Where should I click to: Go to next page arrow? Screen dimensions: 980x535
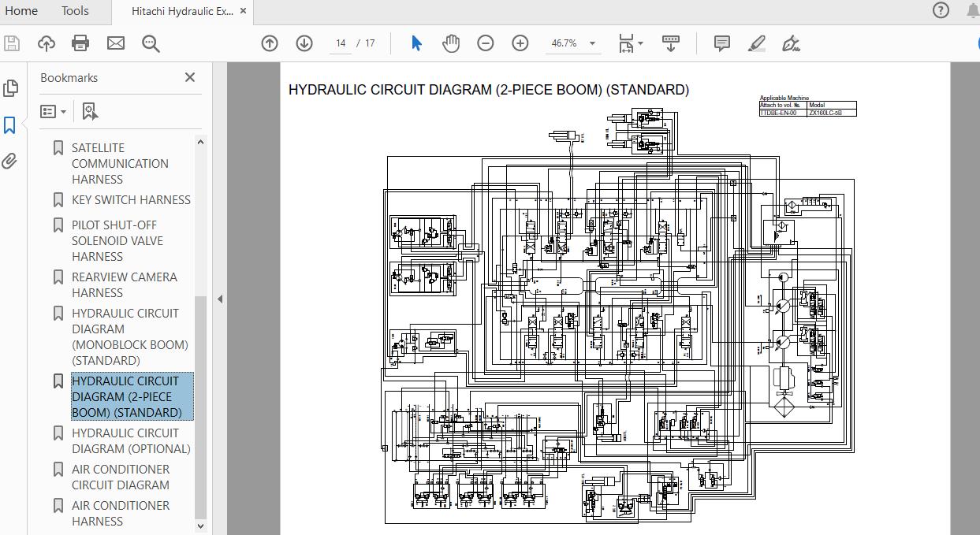(304, 43)
